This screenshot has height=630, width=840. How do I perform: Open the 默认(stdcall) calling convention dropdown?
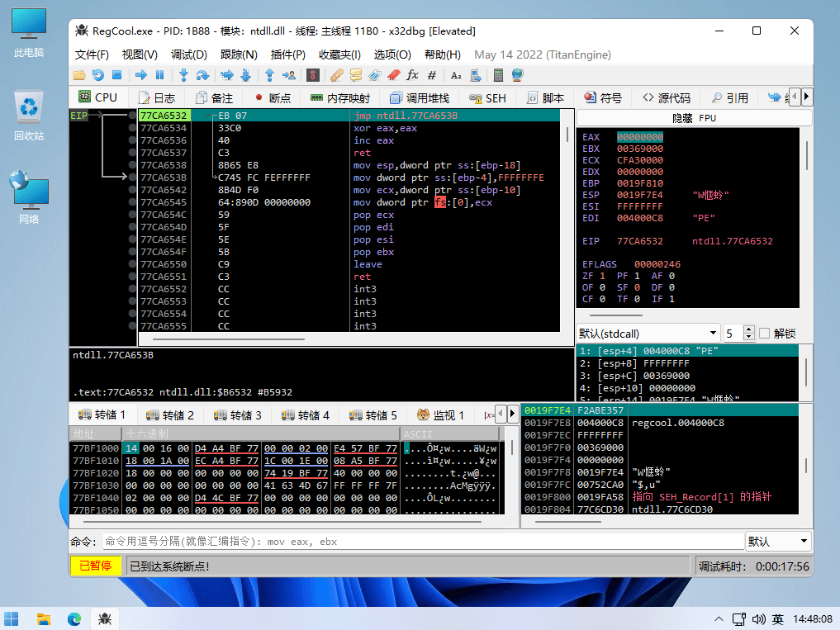[648, 334]
